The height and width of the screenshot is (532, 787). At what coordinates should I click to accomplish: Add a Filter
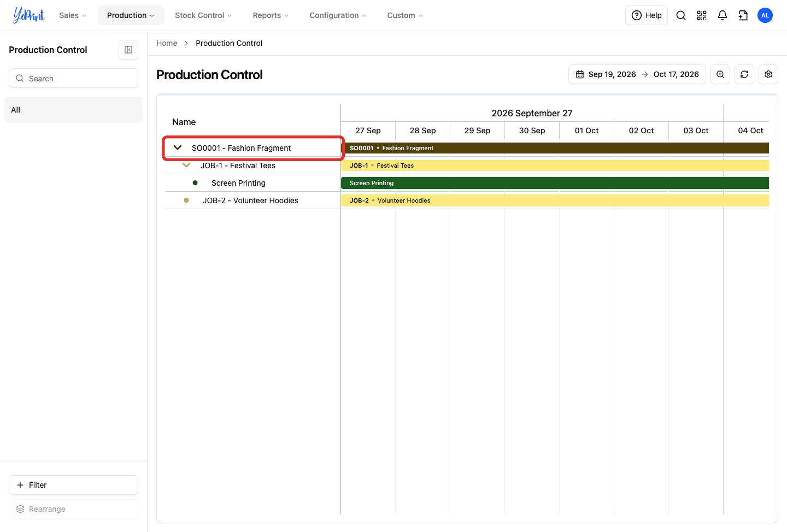coord(73,485)
